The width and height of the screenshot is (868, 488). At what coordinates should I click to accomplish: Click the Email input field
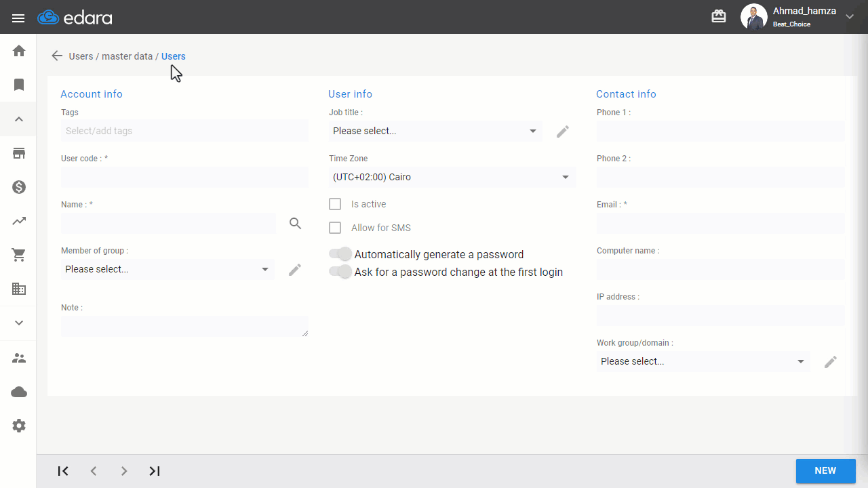point(720,224)
